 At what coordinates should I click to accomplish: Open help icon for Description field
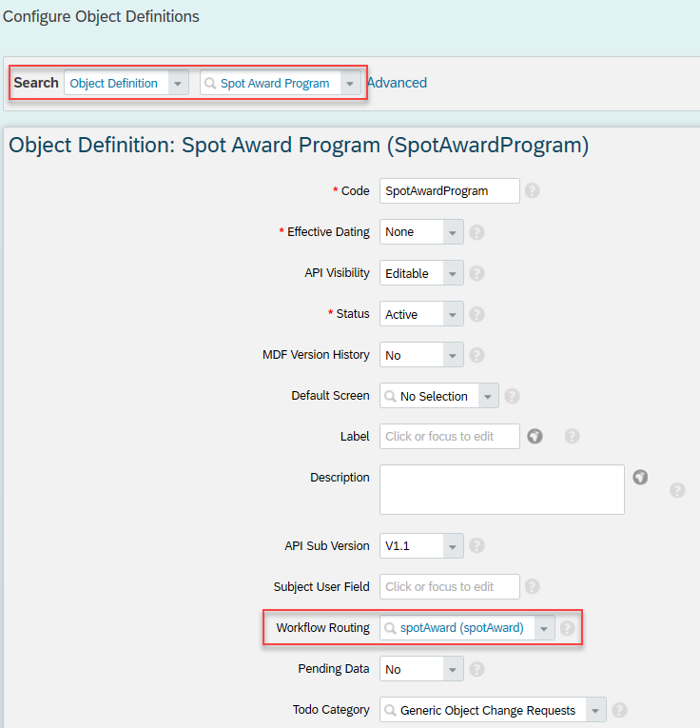678,490
